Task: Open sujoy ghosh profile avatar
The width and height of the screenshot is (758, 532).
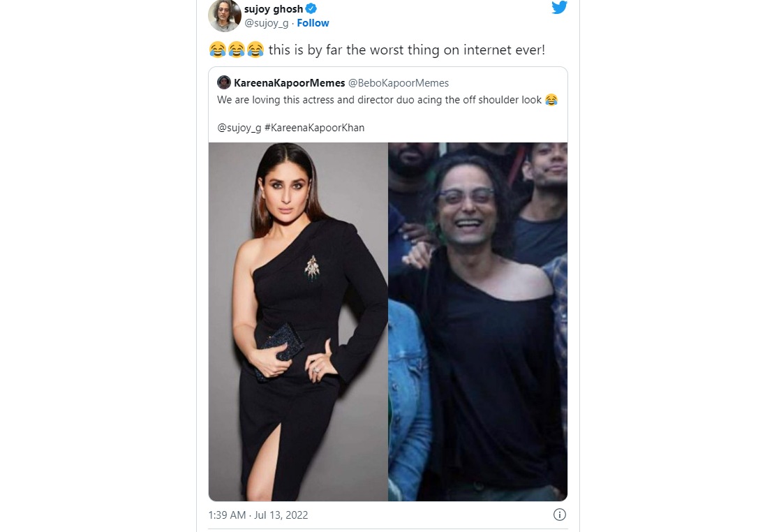Action: point(224,15)
